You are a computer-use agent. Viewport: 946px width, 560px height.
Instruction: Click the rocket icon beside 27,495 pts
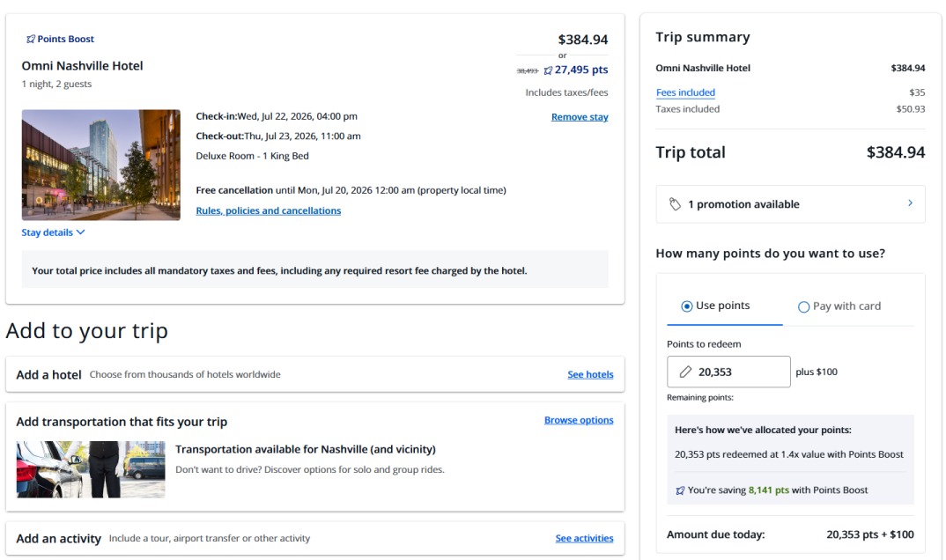click(548, 70)
